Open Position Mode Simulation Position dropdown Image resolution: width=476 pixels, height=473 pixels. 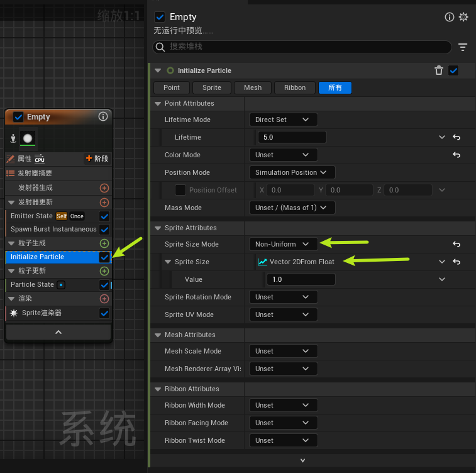(x=292, y=172)
